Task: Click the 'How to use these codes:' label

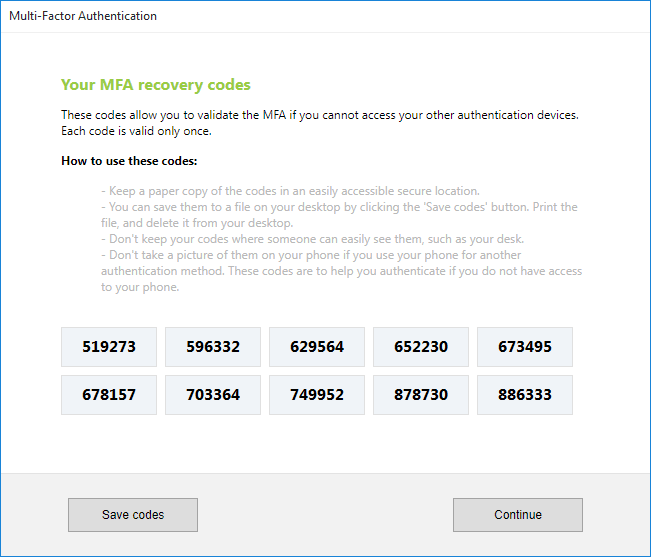Action: click(129, 161)
